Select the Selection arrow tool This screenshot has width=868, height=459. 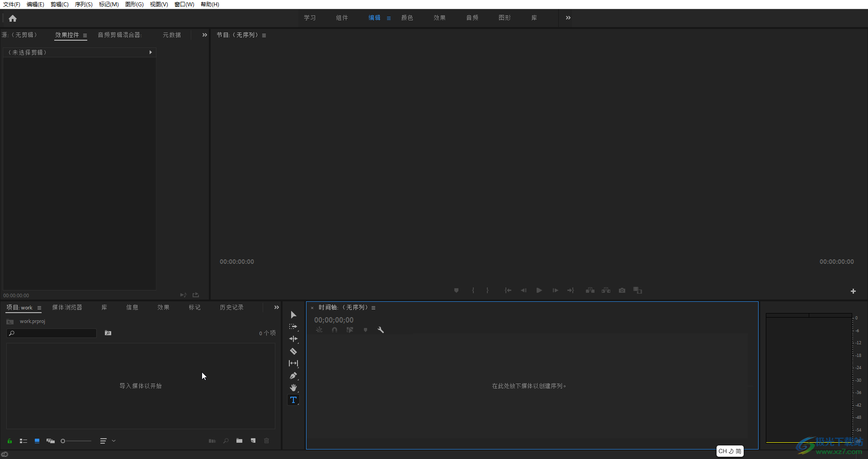pyautogui.click(x=293, y=314)
